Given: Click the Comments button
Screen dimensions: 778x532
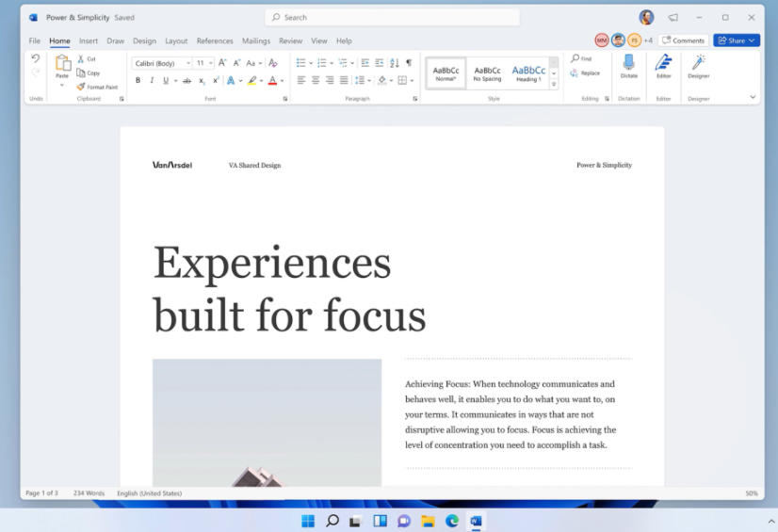Looking at the screenshot, I should pos(683,40).
